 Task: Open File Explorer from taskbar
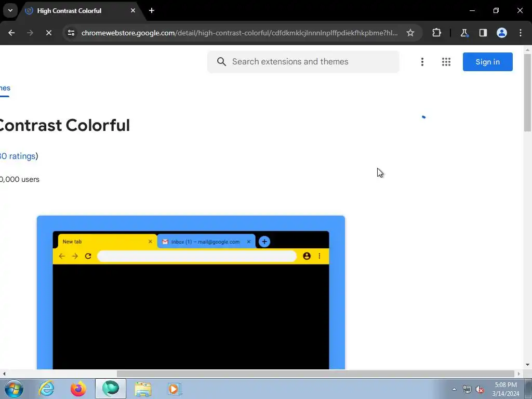click(x=143, y=389)
